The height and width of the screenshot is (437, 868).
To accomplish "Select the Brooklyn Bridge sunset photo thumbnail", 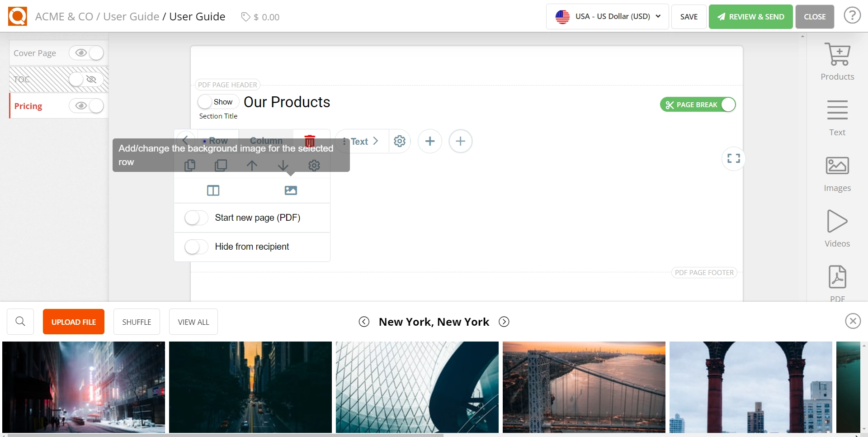I will [x=584, y=387].
